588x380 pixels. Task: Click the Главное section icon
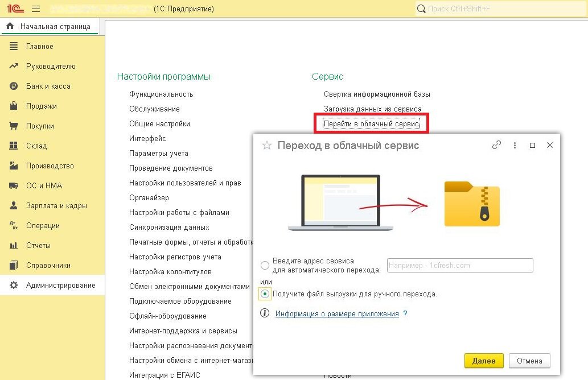coord(14,46)
